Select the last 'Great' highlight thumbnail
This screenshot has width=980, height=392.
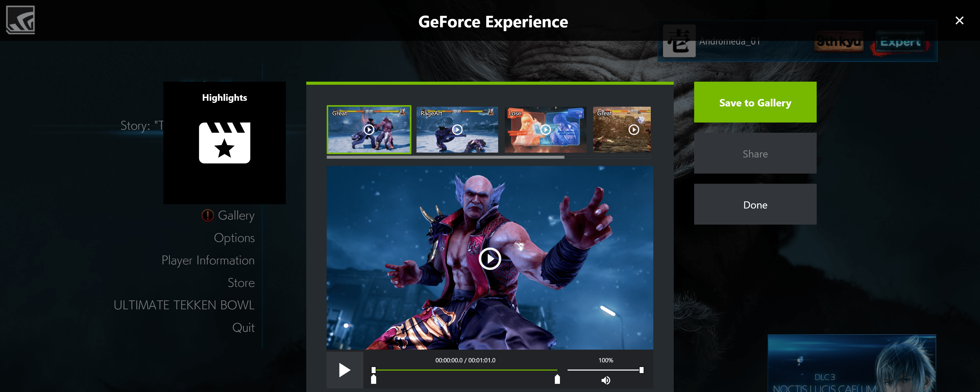[622, 129]
